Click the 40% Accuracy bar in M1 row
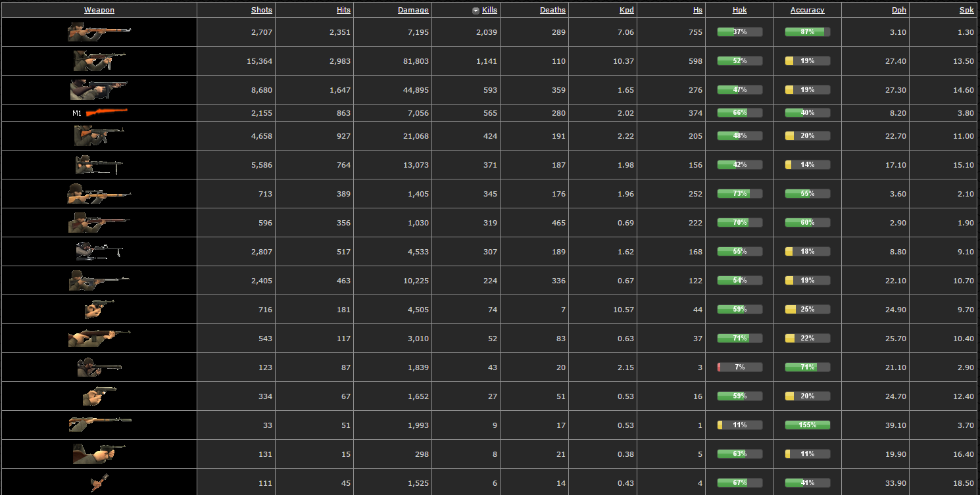The width and height of the screenshot is (980, 495). point(808,112)
